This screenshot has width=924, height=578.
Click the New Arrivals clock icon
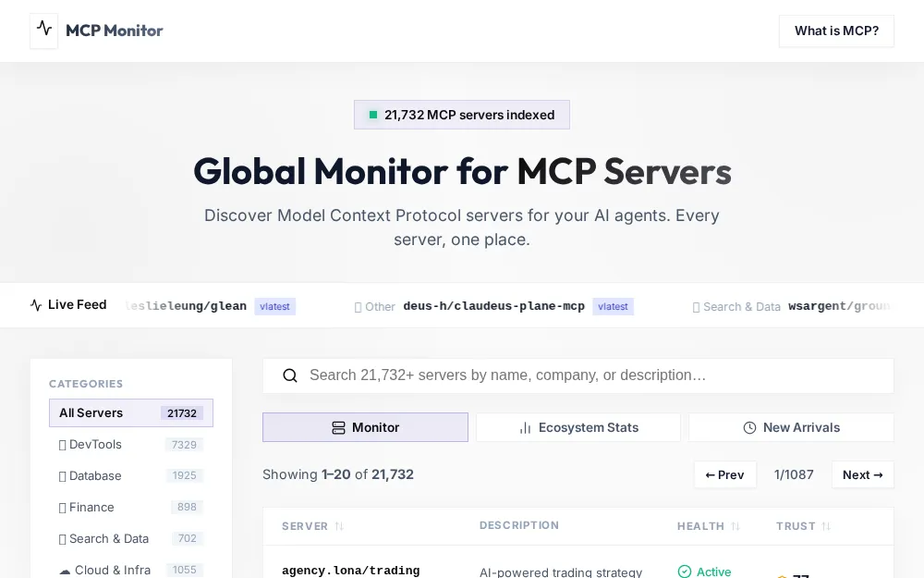[749, 427]
